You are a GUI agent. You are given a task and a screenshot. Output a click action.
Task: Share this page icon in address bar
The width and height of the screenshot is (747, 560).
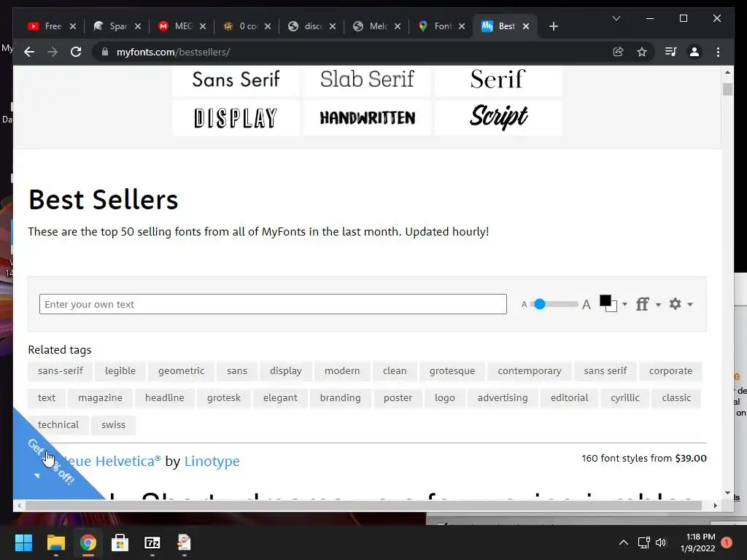point(619,52)
